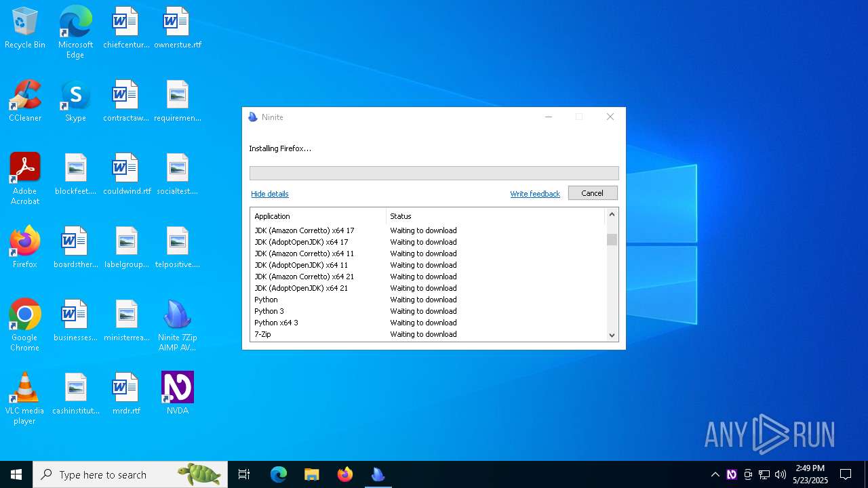The height and width of the screenshot is (488, 868).
Task: Select the contractaw document icon
Action: pyautogui.click(x=126, y=102)
